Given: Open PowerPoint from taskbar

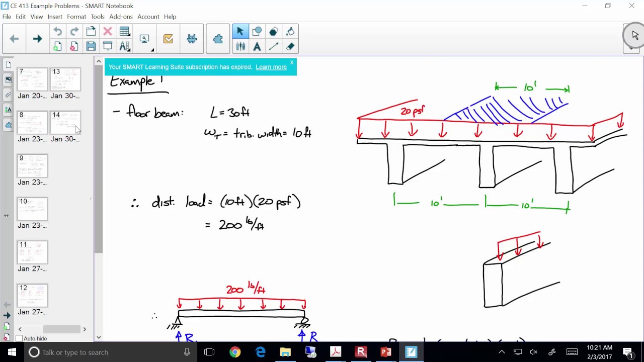Looking at the screenshot, I should (386, 352).
